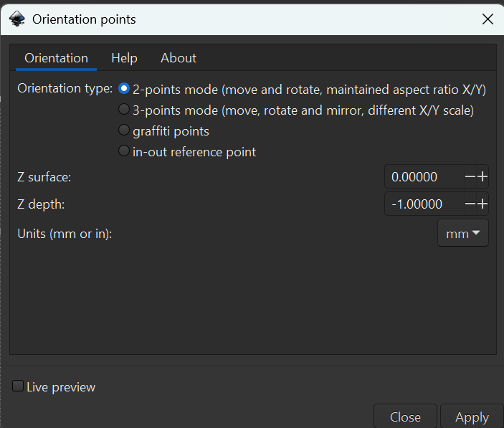Choose graffiti points orientation type
This screenshot has height=428, width=504.
pyautogui.click(x=124, y=130)
